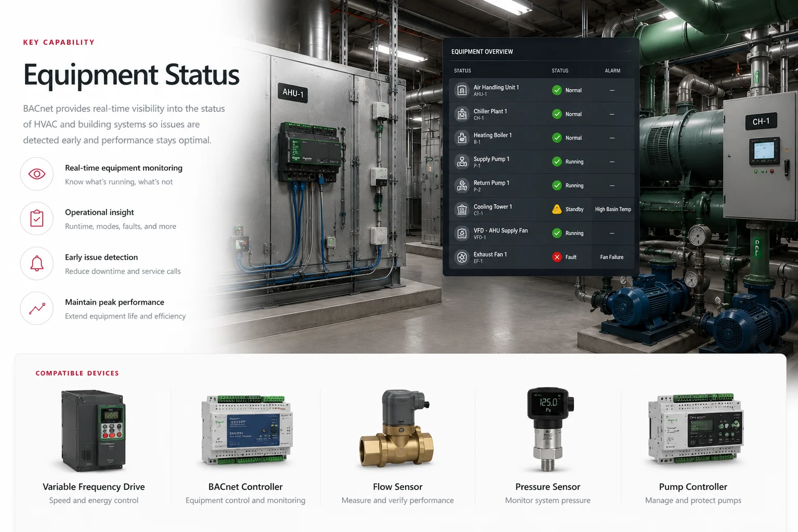Click the Return Pump 1 name

(x=491, y=183)
